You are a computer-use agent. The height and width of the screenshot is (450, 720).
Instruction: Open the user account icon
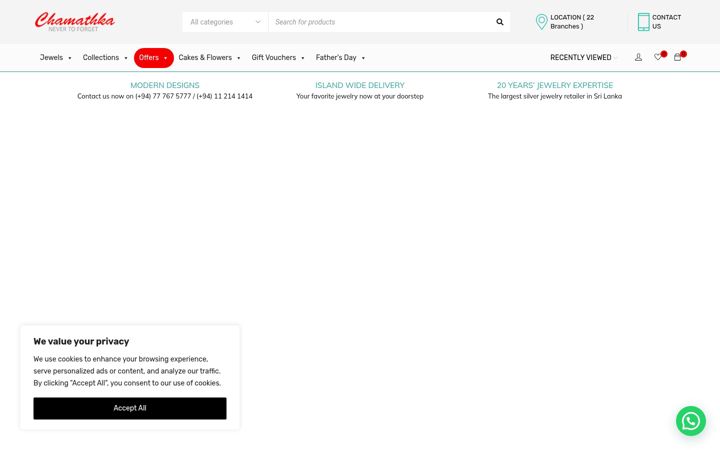[638, 57]
